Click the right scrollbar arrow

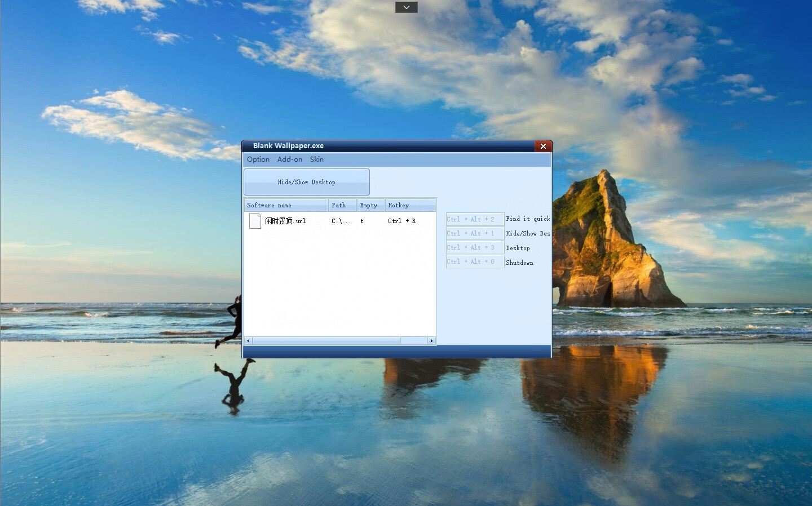[x=432, y=340]
